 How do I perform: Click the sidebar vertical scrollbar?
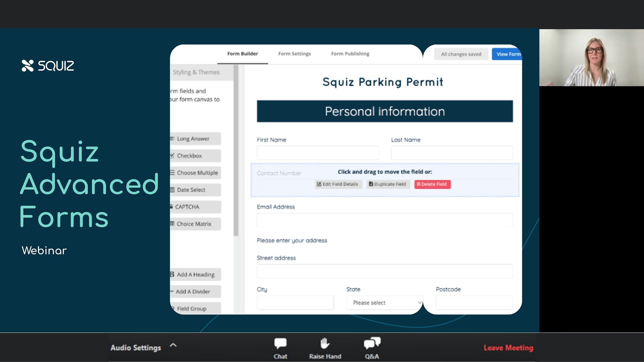236,151
